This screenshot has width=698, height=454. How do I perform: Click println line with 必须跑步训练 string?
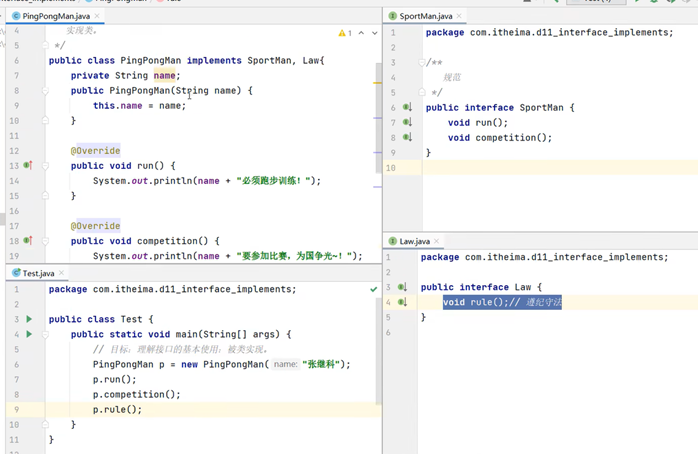pyautogui.click(x=207, y=181)
